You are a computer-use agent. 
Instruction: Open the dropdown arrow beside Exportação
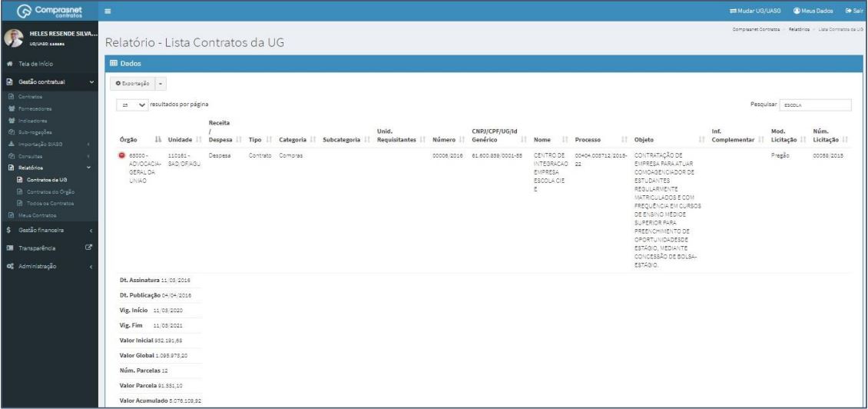pyautogui.click(x=160, y=84)
